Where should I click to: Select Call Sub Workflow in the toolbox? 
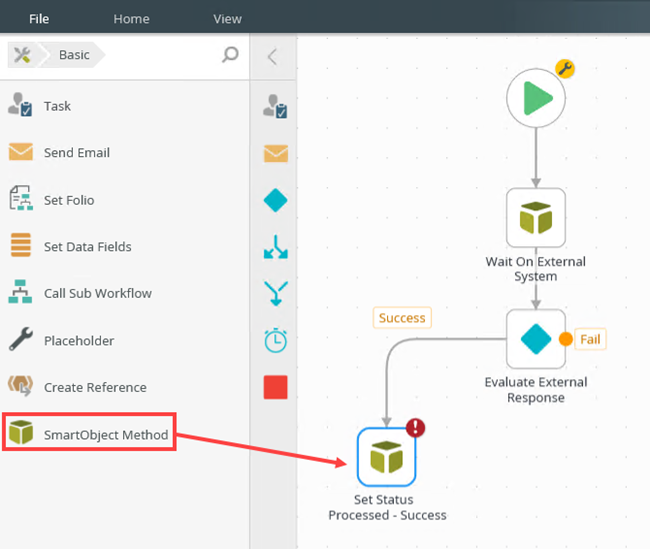pyautogui.click(x=97, y=294)
